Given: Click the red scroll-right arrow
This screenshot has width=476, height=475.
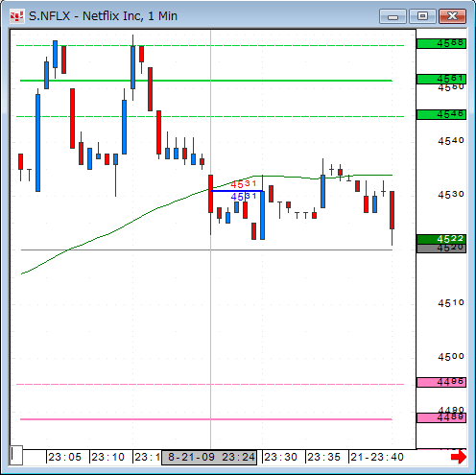Looking at the screenshot, I should pos(459,457).
